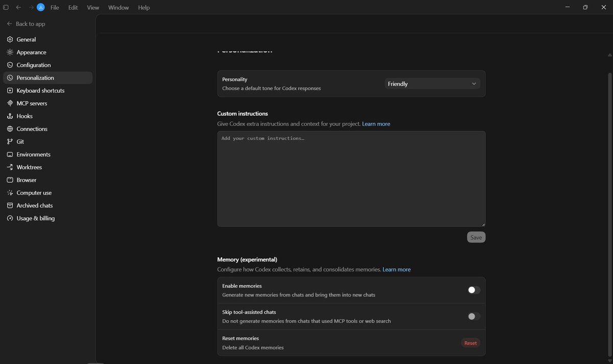The width and height of the screenshot is (613, 364).
Task: Open MCP servers settings page
Action: [48, 103]
